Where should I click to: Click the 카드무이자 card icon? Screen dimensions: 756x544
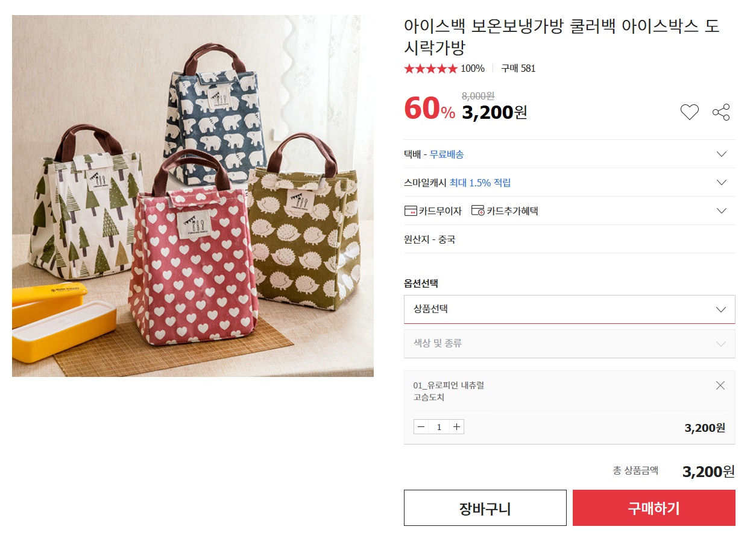point(411,210)
